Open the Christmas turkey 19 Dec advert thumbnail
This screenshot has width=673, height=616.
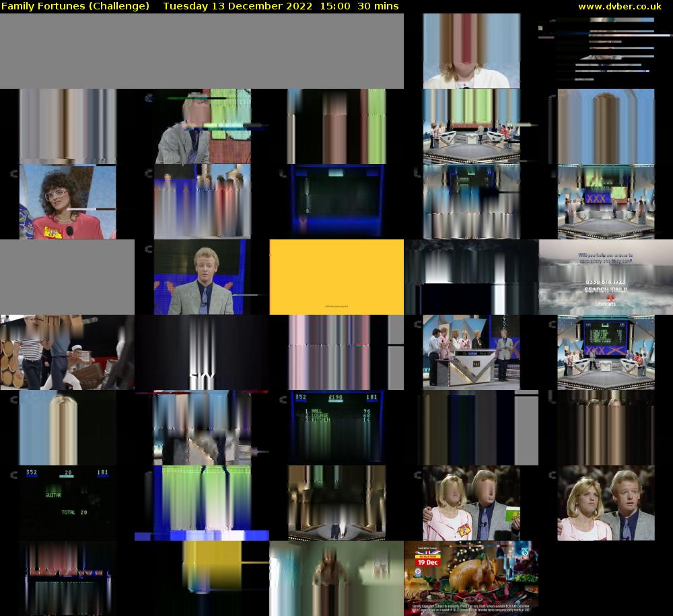pyautogui.click(x=471, y=578)
